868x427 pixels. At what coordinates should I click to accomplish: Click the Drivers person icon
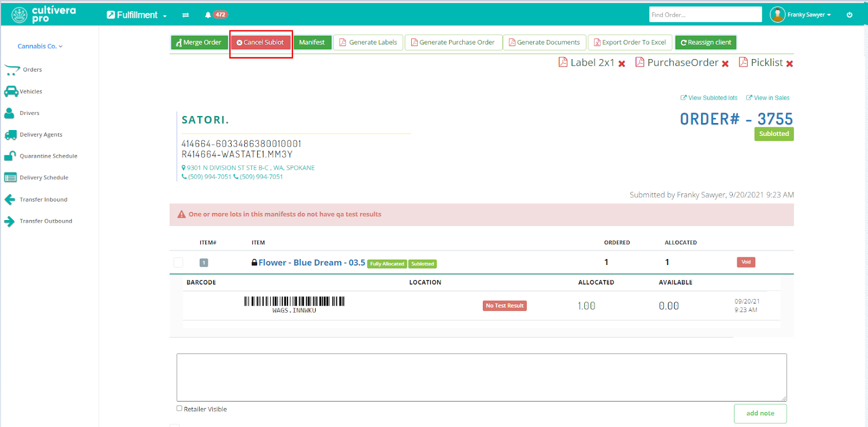(x=9, y=113)
